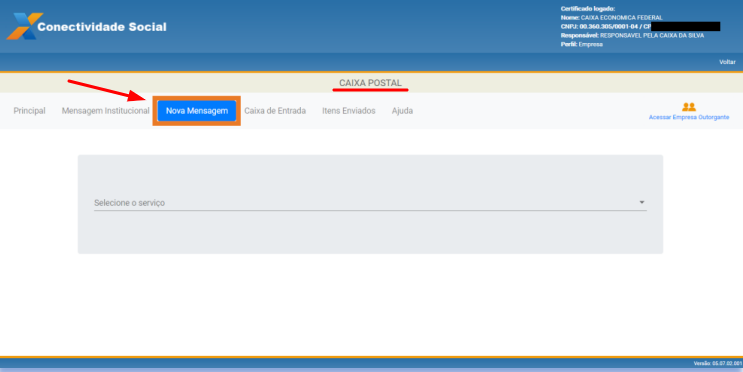This screenshot has width=743, height=372.
Task: Open the Ajuda tab
Action: (x=402, y=110)
